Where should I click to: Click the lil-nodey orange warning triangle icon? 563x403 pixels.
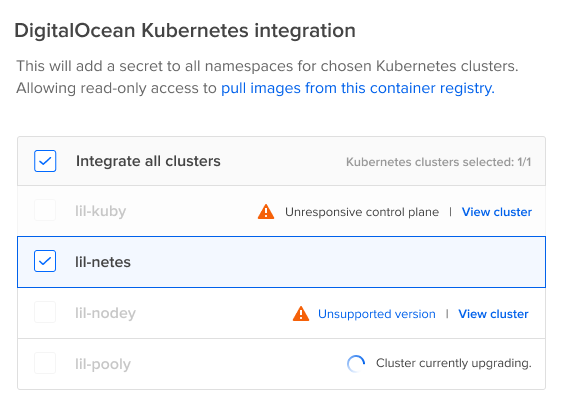pyautogui.click(x=301, y=314)
